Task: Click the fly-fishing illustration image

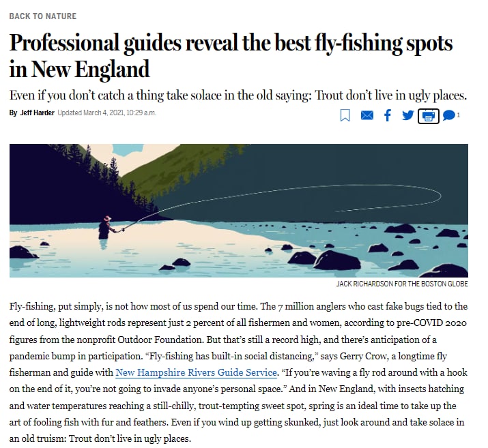Action: pos(239,211)
